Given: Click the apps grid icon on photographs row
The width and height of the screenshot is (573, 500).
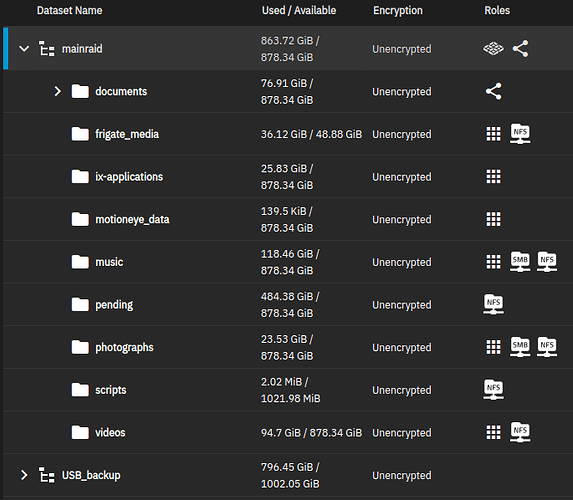Looking at the screenshot, I should [493, 347].
